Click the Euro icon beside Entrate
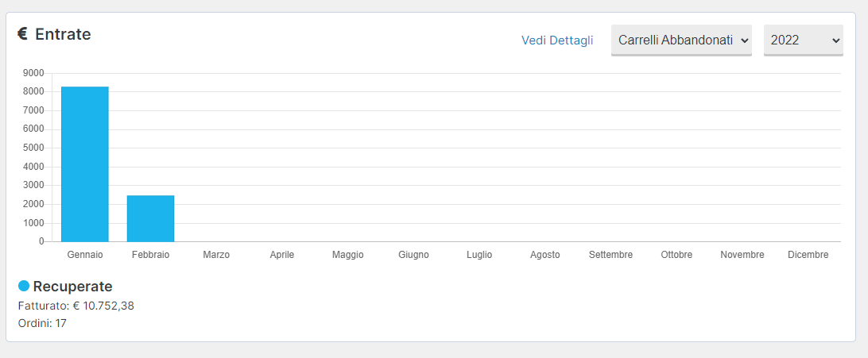Viewport: 868px width, 358px height. 23,34
